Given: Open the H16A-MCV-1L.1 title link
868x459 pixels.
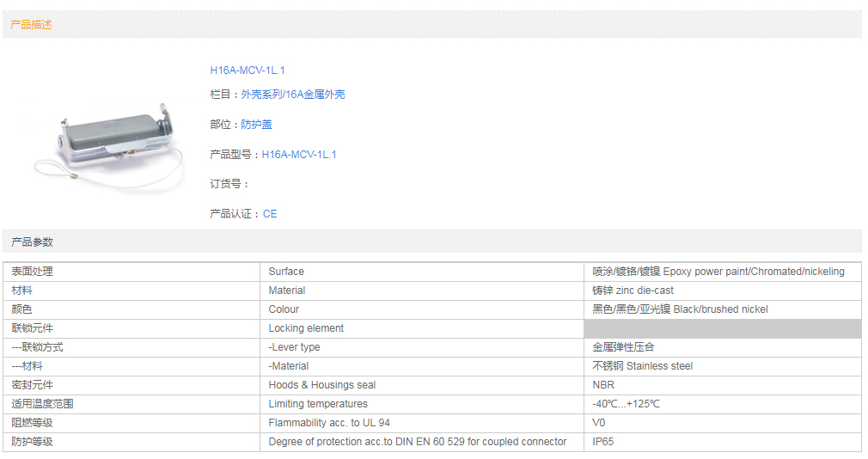Looking at the screenshot, I should pyautogui.click(x=247, y=70).
